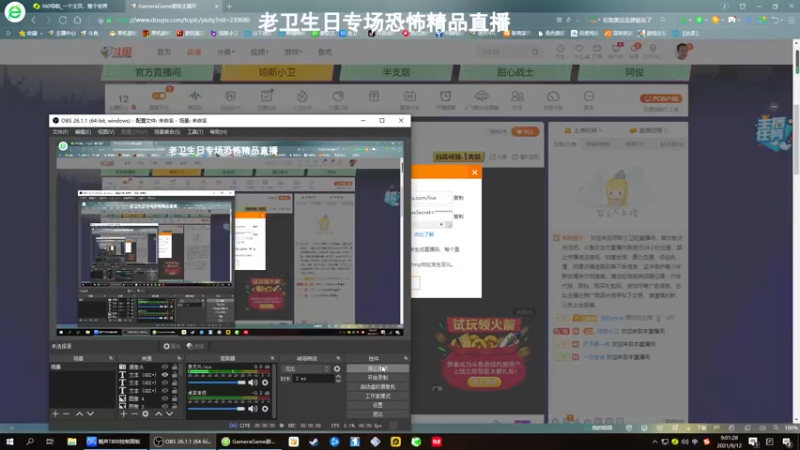Open OBS source Filters button

tap(195, 346)
